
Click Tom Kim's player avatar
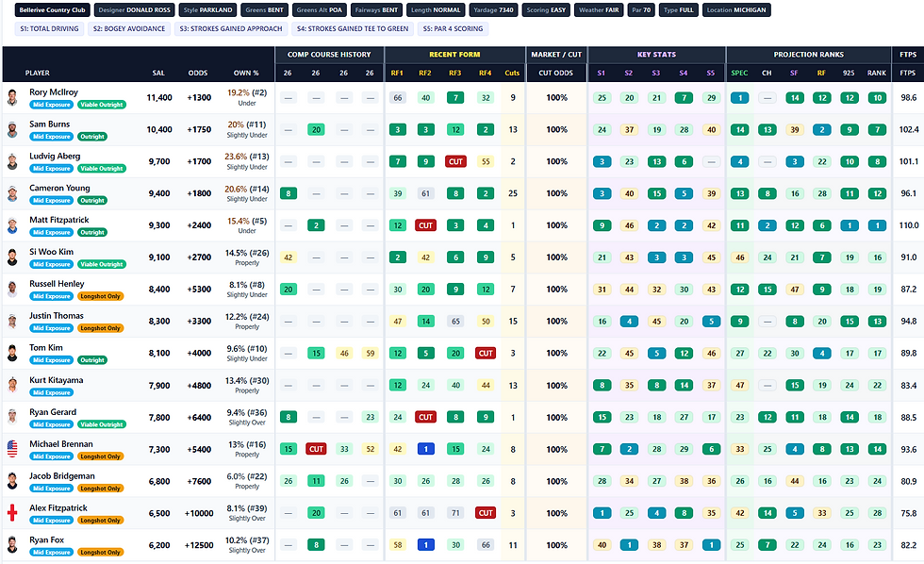tap(12, 353)
